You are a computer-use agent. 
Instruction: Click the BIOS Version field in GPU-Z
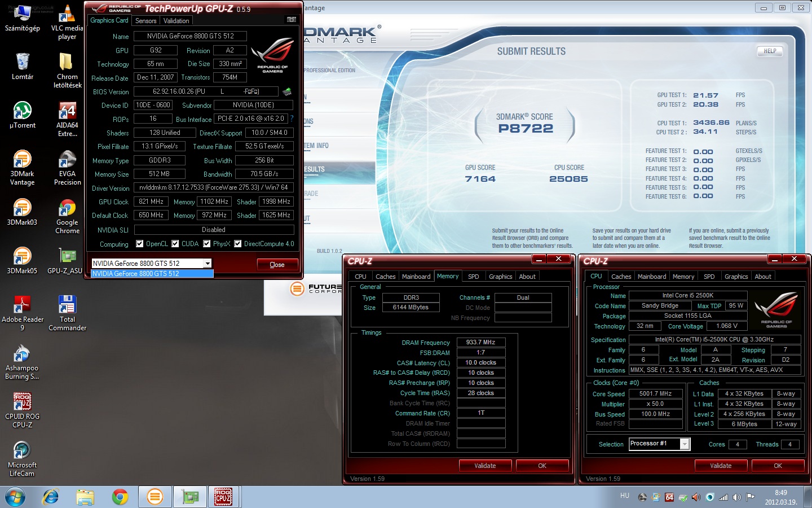click(206, 91)
